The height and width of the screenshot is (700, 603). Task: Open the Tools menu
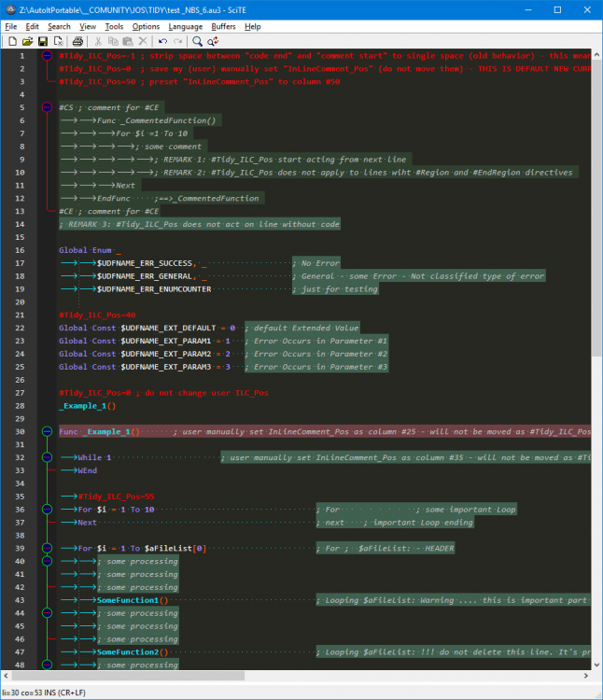click(114, 27)
